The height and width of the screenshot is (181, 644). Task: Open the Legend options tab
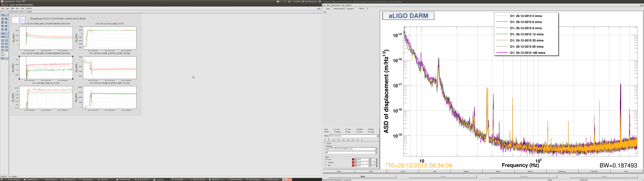click(362, 129)
